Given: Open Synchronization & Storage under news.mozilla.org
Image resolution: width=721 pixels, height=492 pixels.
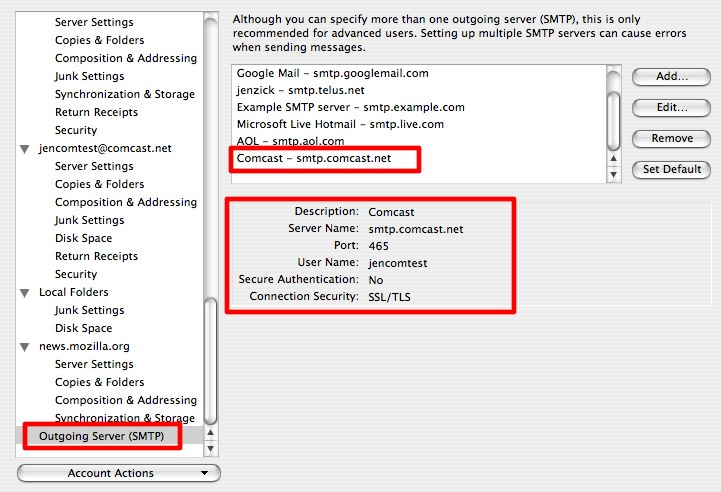Looking at the screenshot, I should (125, 418).
